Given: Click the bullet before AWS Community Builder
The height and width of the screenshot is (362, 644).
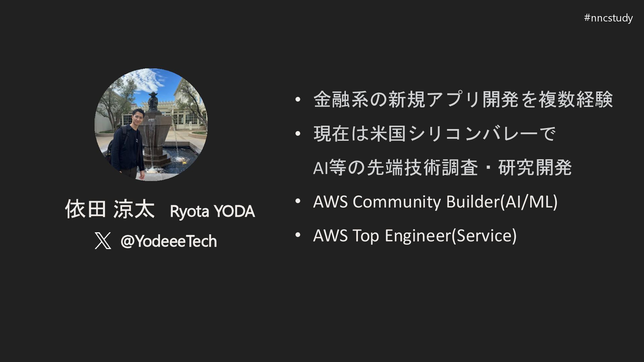Looking at the screenshot, I should [298, 201].
